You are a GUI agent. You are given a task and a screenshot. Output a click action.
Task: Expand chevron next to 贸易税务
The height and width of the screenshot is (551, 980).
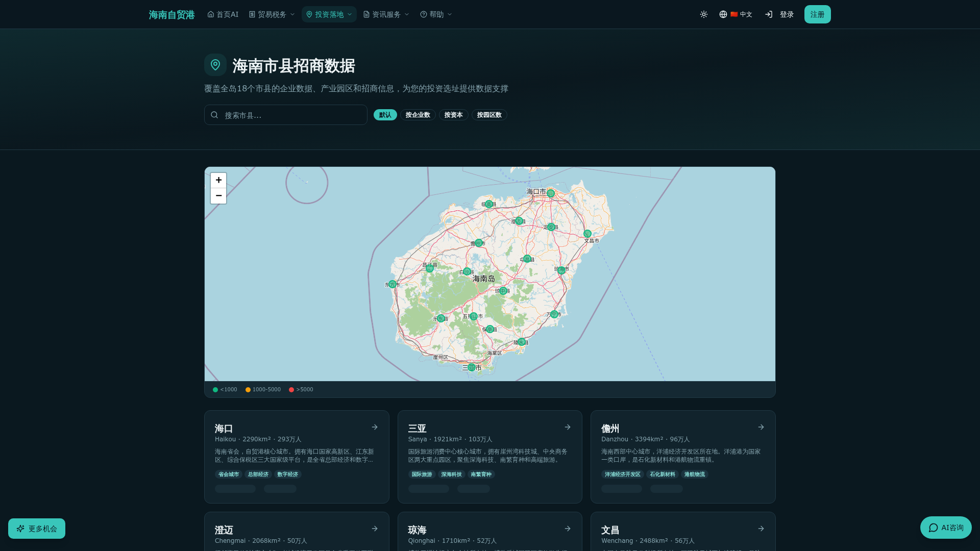tap(292, 14)
